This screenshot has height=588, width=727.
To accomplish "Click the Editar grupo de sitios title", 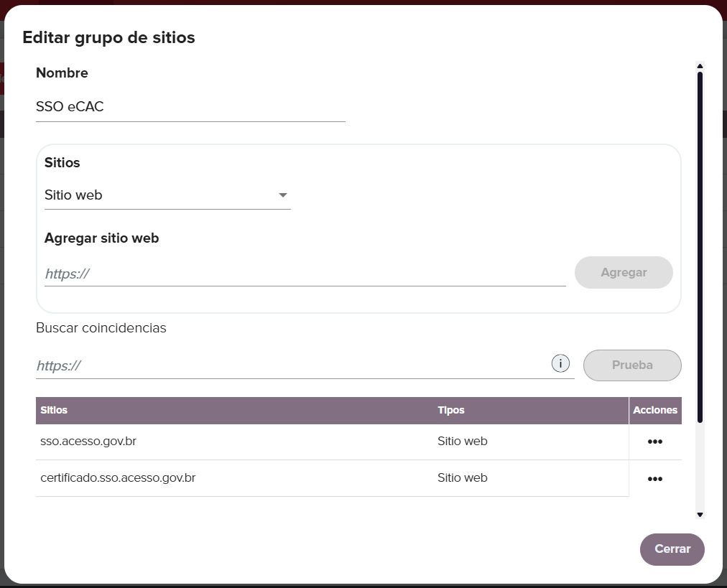I will pyautogui.click(x=109, y=37).
